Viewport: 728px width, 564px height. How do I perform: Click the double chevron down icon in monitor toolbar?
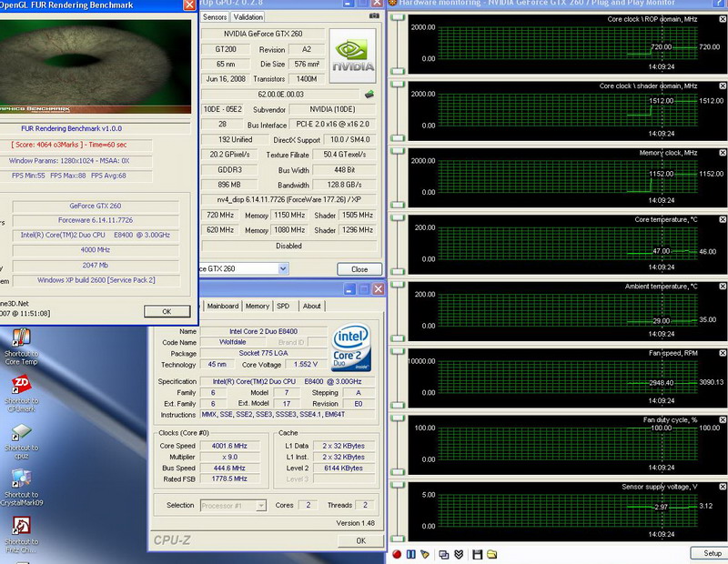click(x=459, y=554)
